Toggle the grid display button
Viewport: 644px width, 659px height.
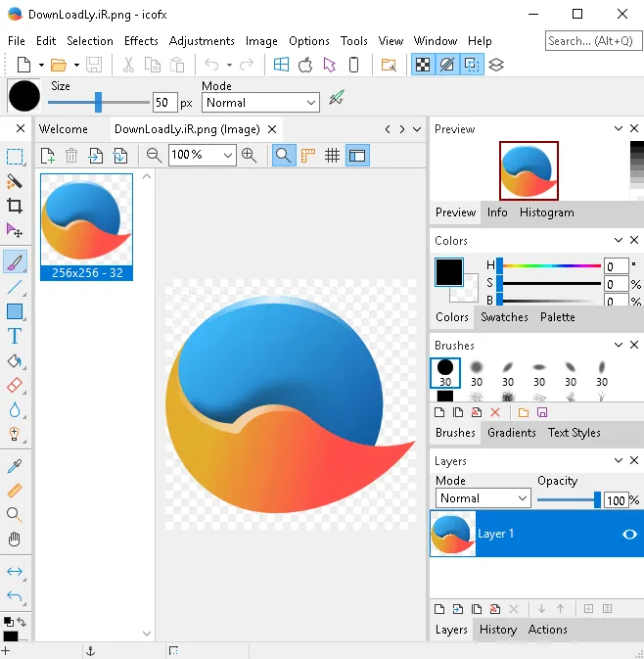click(333, 156)
